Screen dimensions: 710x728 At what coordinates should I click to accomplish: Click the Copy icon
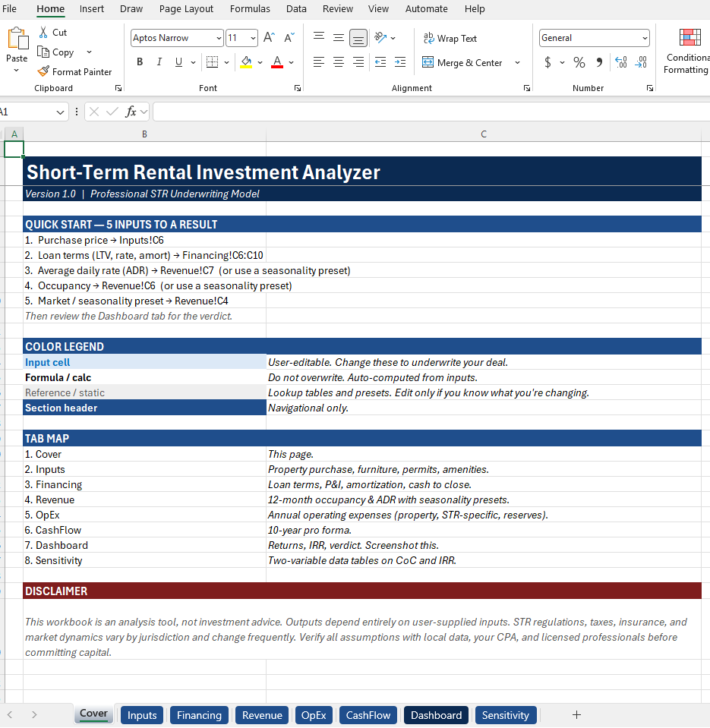pyautogui.click(x=43, y=52)
